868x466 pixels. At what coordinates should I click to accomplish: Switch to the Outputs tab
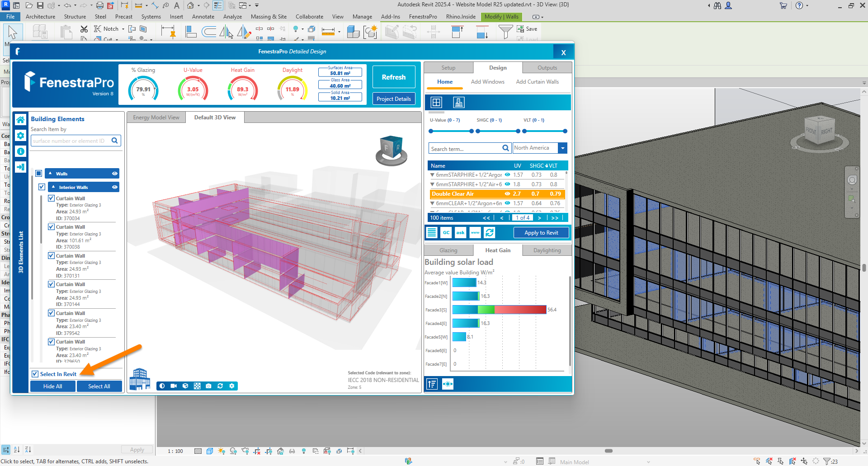[x=547, y=68]
